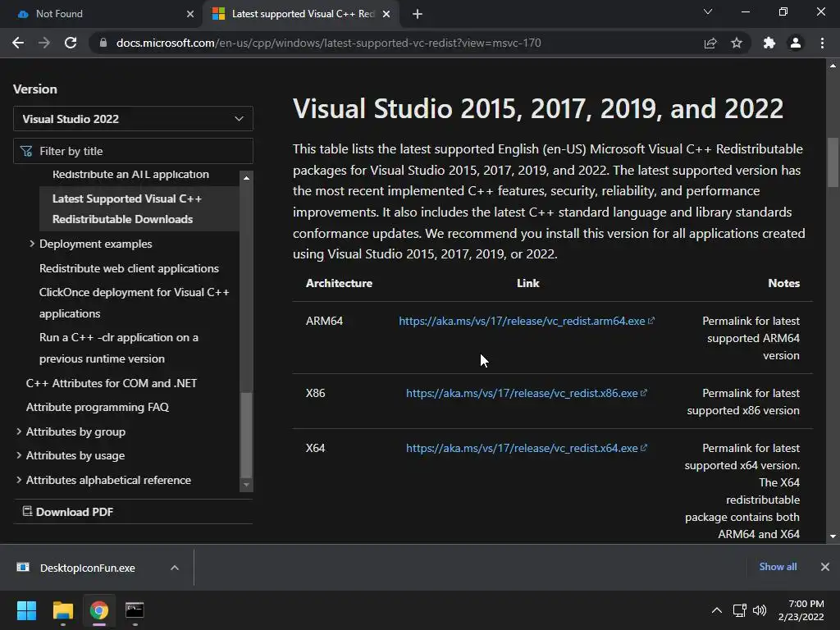Open a new browser tab

418,14
